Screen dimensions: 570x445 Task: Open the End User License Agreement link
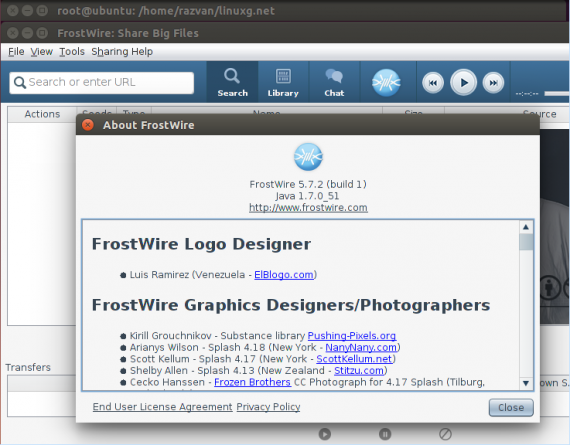(x=162, y=407)
